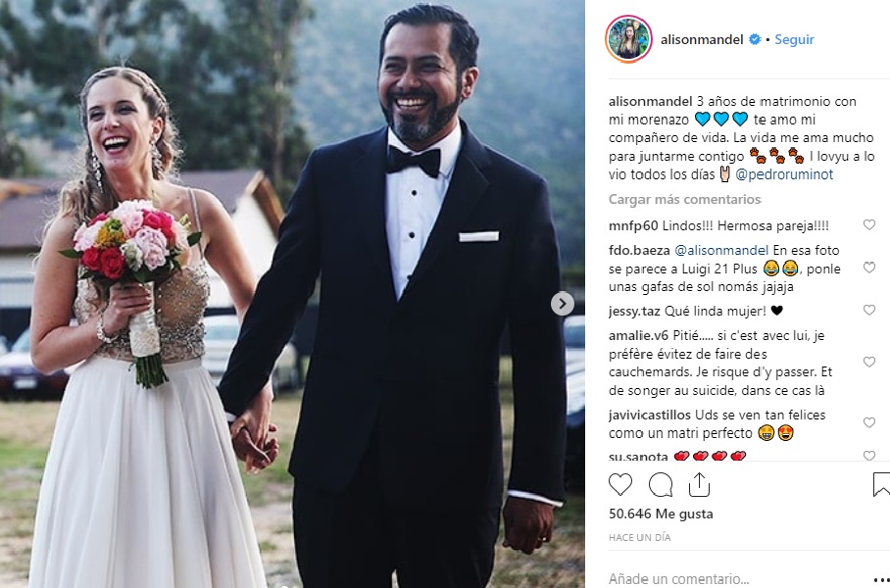The height and width of the screenshot is (588, 890).
Task: Like the mnfp60 comment
Action: point(869,224)
